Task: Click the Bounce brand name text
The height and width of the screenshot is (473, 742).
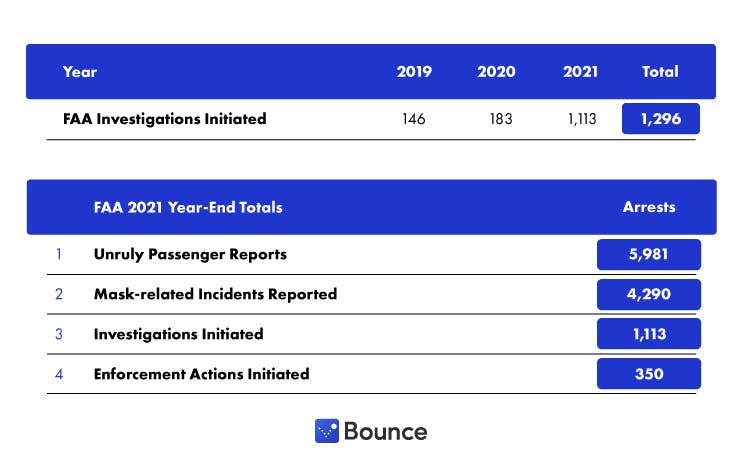Action: 385,432
